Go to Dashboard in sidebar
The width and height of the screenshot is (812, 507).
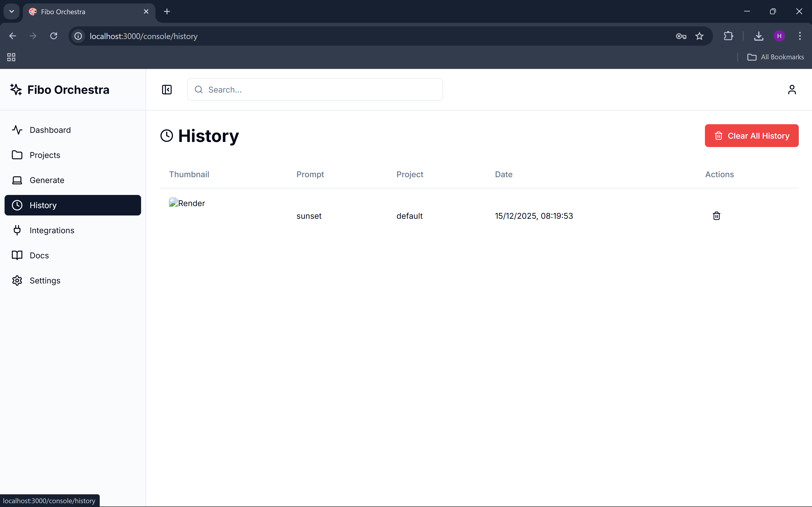pyautogui.click(x=50, y=130)
